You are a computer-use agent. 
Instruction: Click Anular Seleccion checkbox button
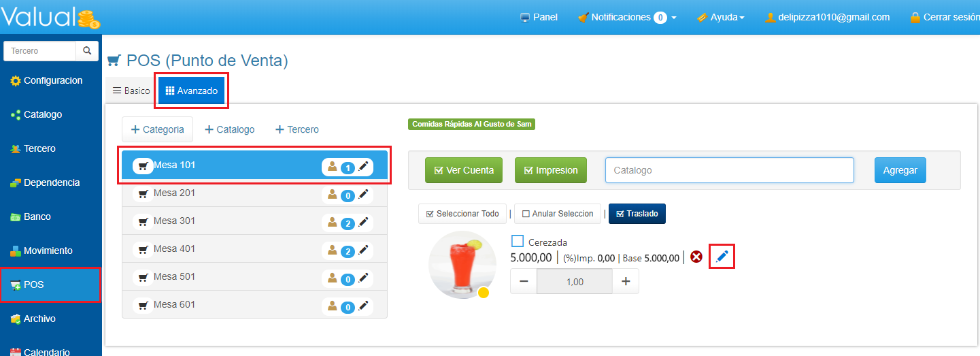click(x=557, y=214)
